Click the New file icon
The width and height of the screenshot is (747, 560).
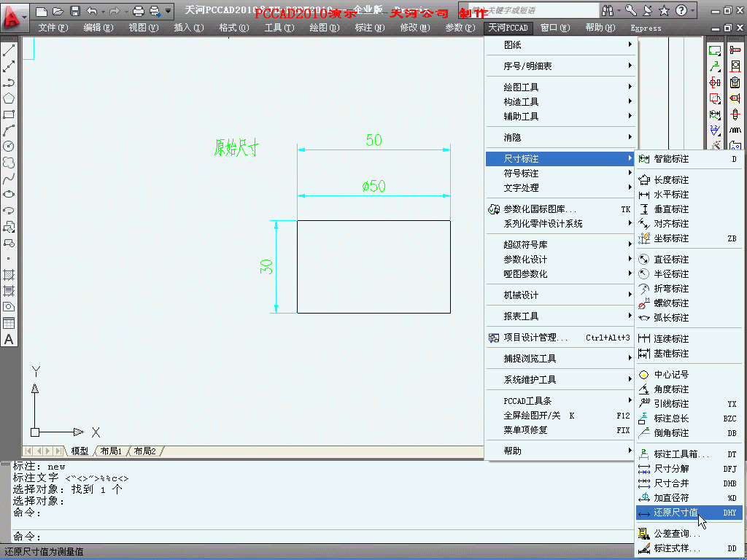42,10
